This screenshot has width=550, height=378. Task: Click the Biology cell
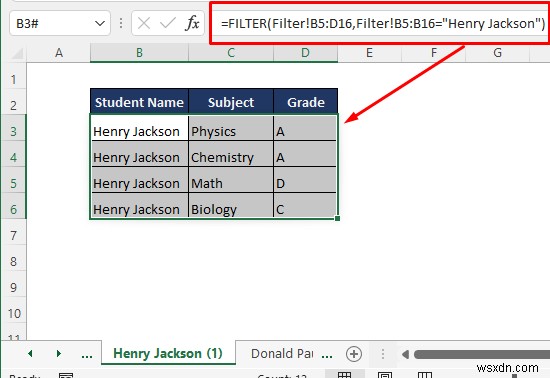(231, 206)
